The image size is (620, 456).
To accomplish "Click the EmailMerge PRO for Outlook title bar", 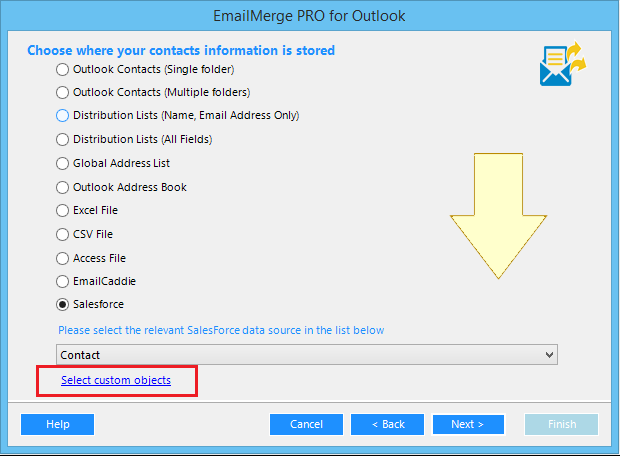I will [x=310, y=17].
